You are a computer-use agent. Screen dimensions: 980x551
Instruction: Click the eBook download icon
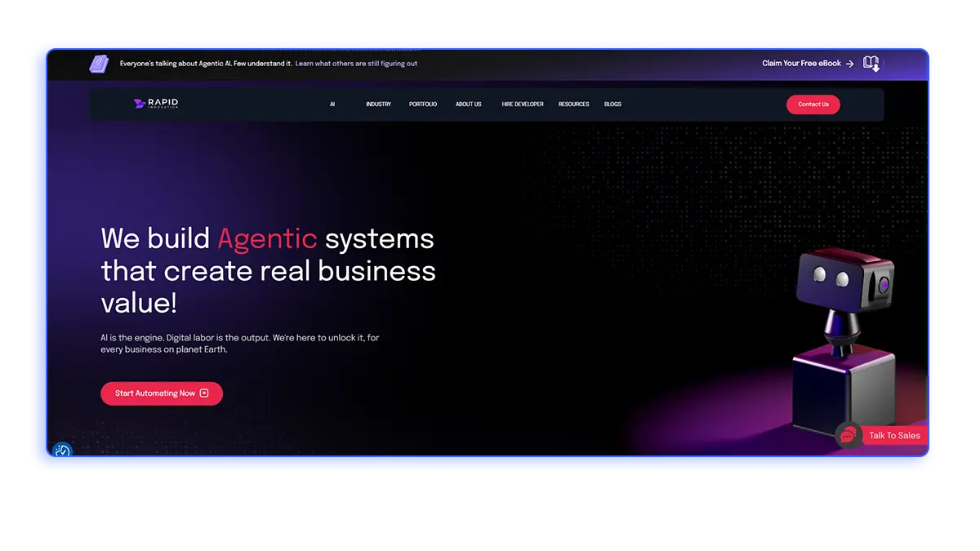[871, 64]
